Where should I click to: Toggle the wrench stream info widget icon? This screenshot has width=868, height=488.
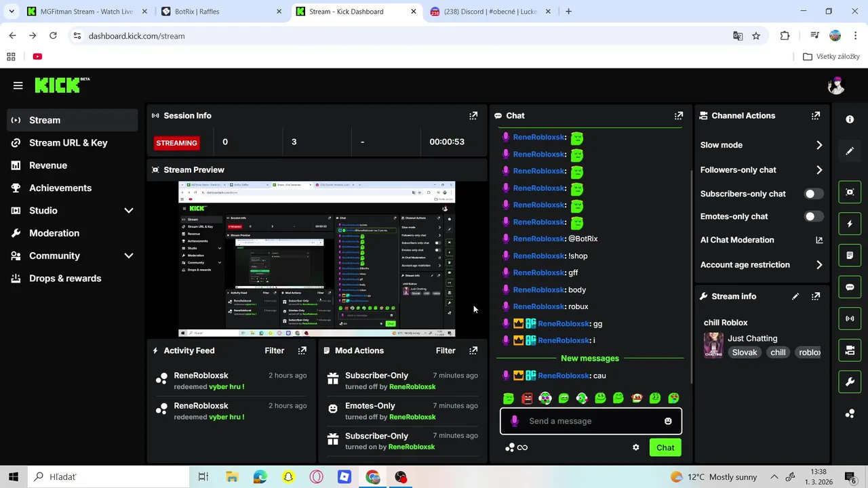pos(850,382)
